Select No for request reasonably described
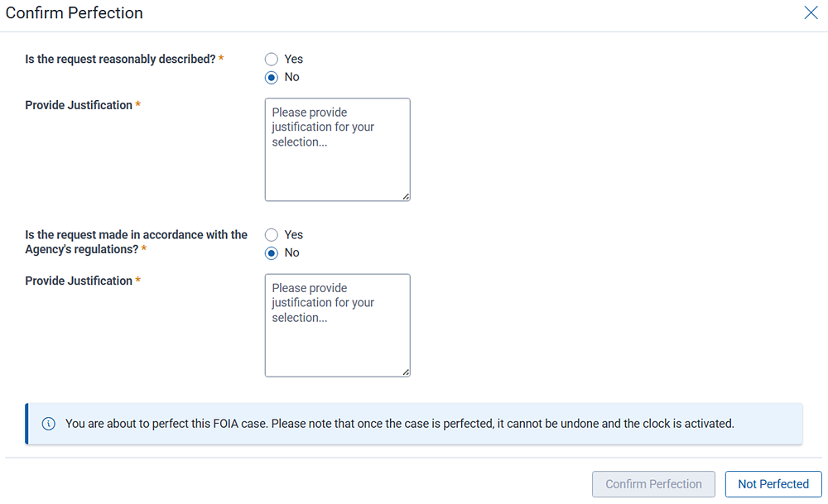The height and width of the screenshot is (504, 828). (x=271, y=77)
